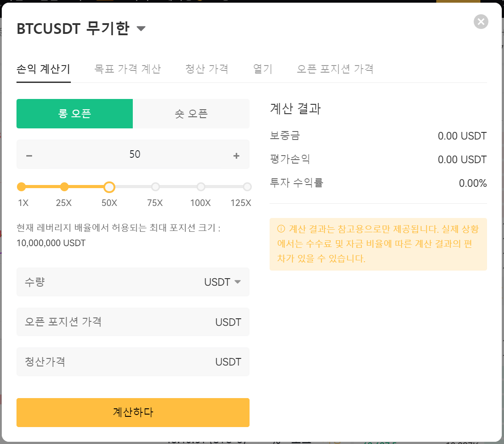This screenshot has width=504, height=444.
Task: Open the BTCUSDT contract selector arrow
Action: coord(141,28)
